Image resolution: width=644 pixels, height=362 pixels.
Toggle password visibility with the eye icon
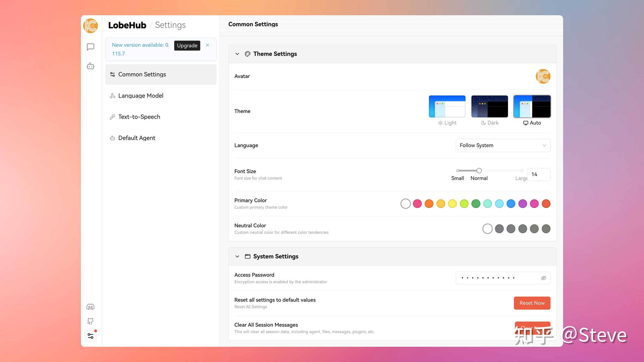[544, 278]
